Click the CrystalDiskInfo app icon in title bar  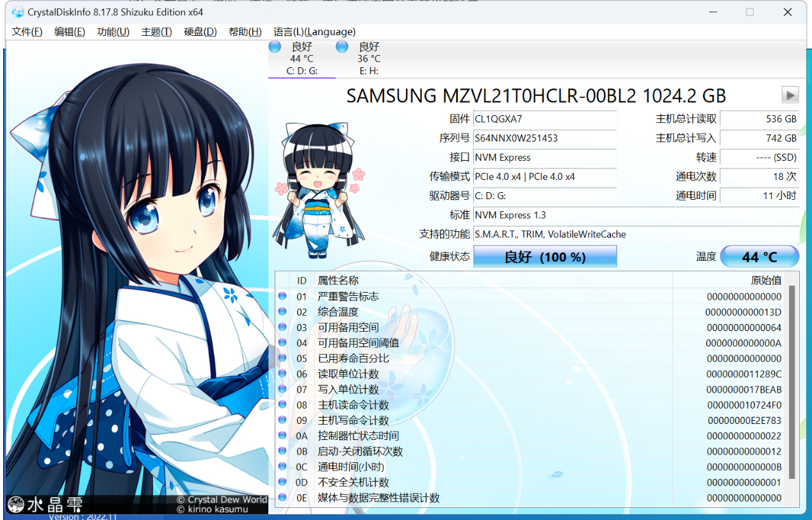click(18, 12)
